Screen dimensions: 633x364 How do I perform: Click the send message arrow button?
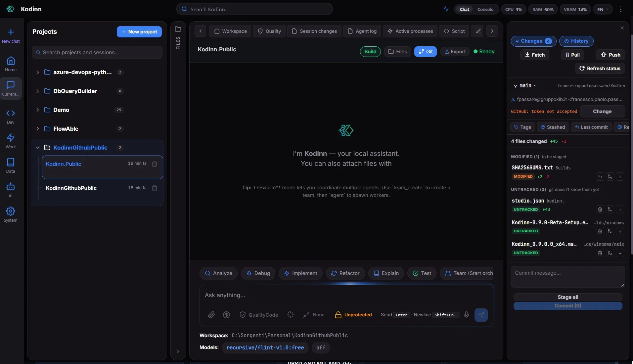point(481,315)
